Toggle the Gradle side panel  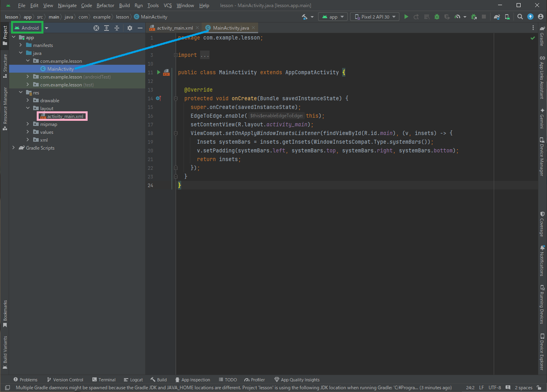542,36
